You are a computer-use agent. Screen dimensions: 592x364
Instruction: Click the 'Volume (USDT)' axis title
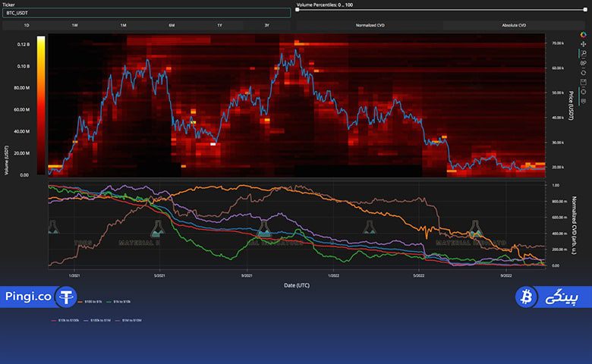tap(6, 160)
